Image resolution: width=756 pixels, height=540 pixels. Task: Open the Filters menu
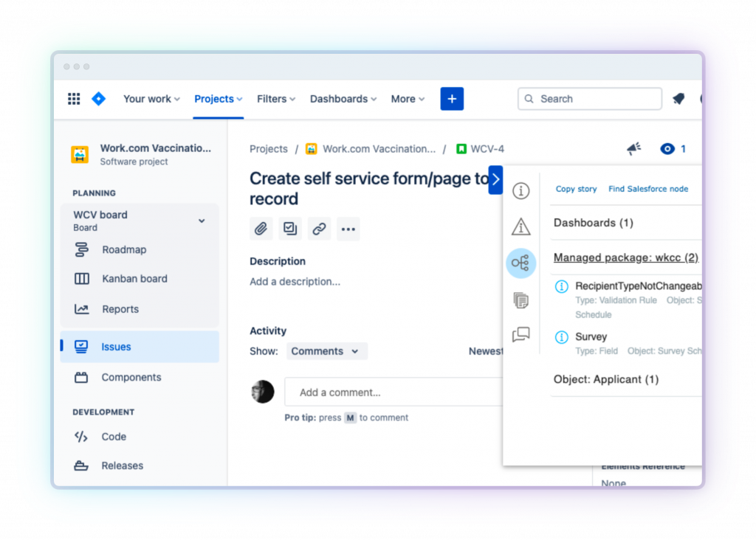[275, 99]
